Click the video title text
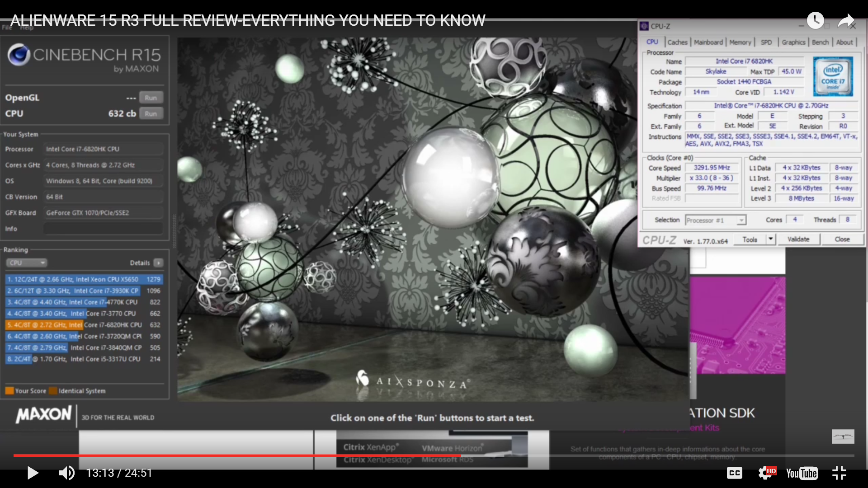868x488 pixels. pos(248,20)
